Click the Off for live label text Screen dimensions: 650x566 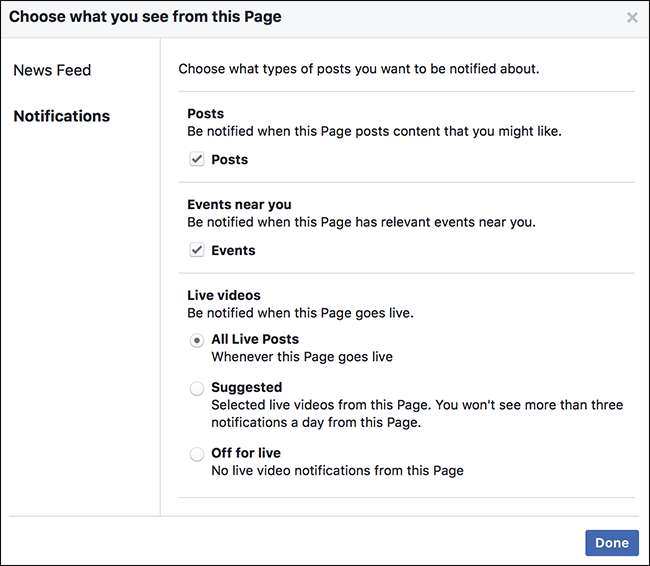tap(246, 453)
